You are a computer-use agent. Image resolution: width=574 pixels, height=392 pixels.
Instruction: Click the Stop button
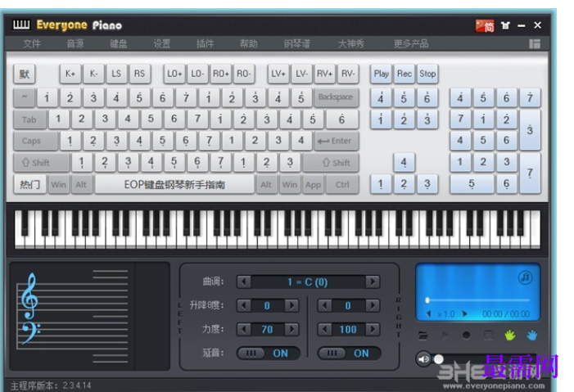point(427,74)
